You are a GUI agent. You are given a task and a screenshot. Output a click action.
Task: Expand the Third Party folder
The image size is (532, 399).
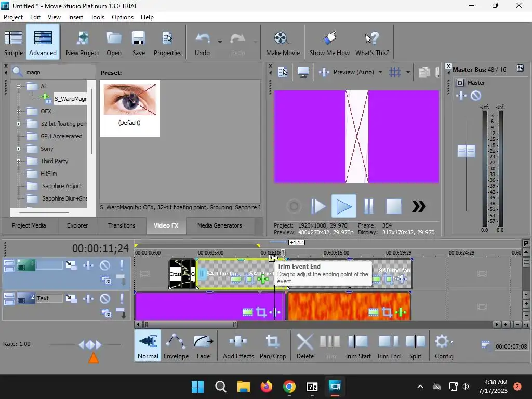(x=18, y=161)
